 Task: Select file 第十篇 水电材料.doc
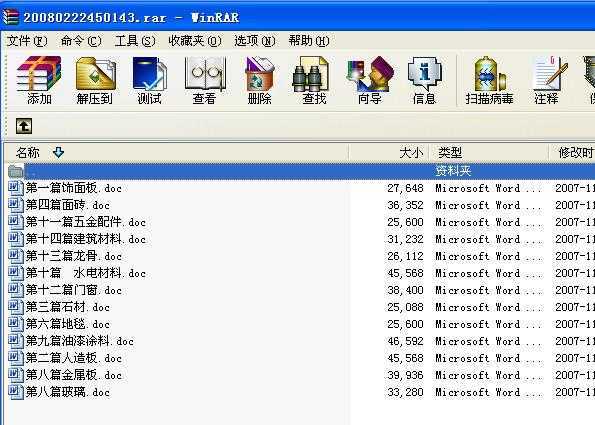click(x=86, y=273)
